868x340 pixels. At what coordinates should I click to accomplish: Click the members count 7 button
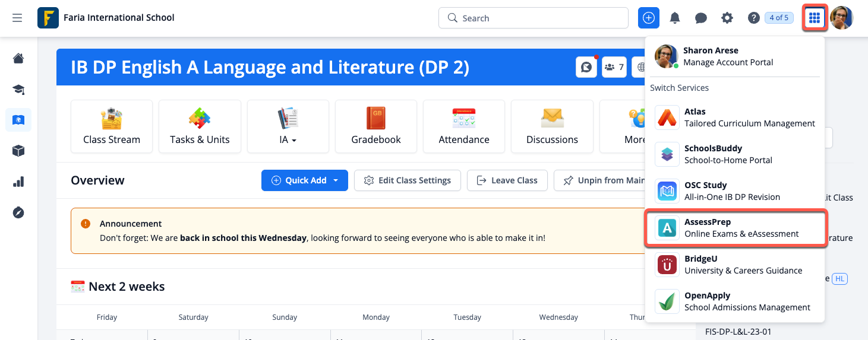coord(614,67)
